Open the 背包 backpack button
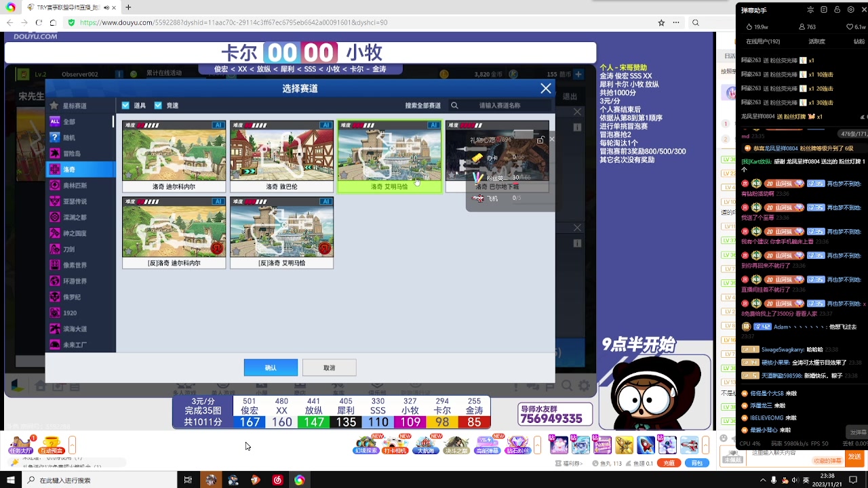Screen dimensions: 868x488 [x=696, y=463]
